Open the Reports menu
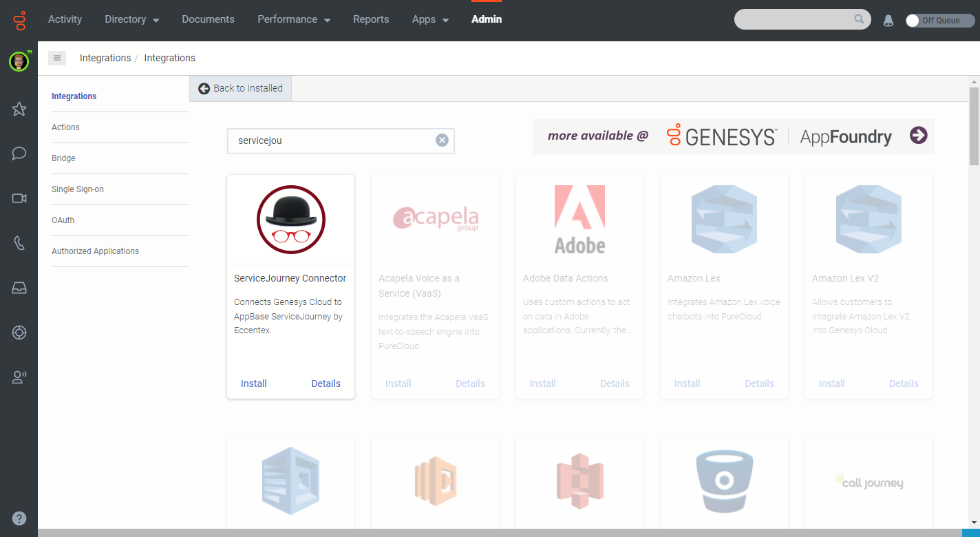This screenshot has height=537, width=980. coord(371,19)
